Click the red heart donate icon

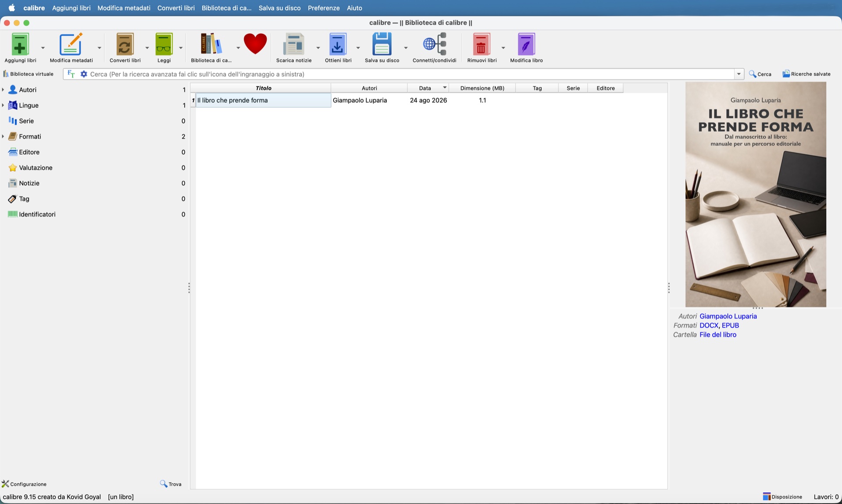tap(255, 44)
